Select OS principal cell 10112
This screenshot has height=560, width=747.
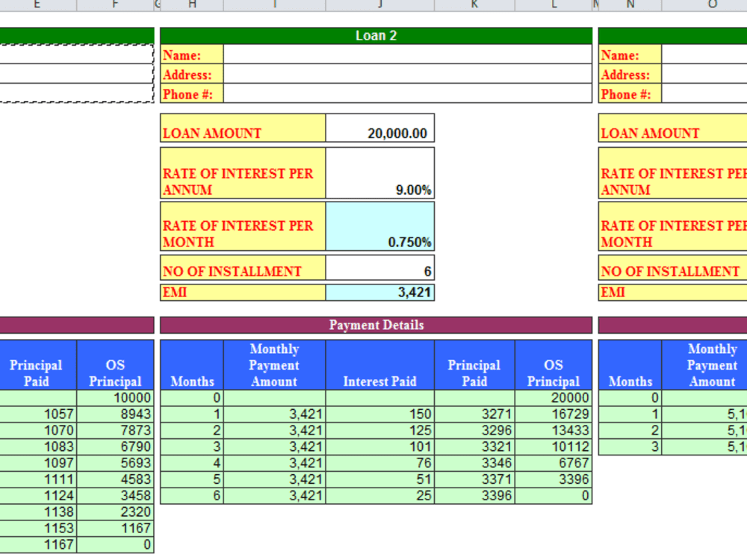[x=554, y=447]
